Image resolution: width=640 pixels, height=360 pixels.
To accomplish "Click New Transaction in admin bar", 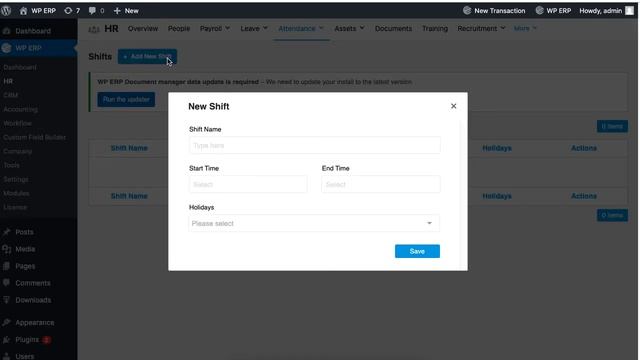I will pyautogui.click(x=494, y=11).
